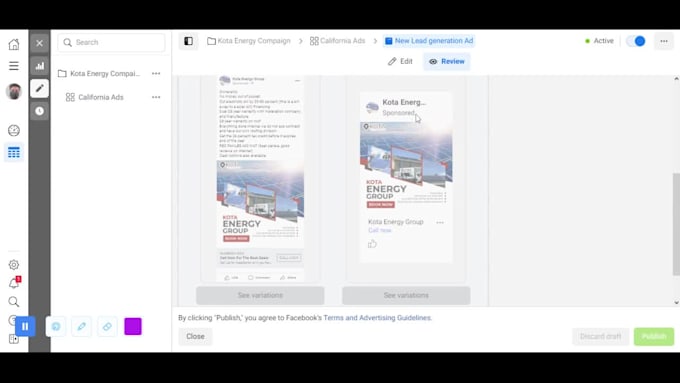This screenshot has width=680, height=383.
Task: Open Terms and Advertising Guidelines link
Action: [377, 318]
